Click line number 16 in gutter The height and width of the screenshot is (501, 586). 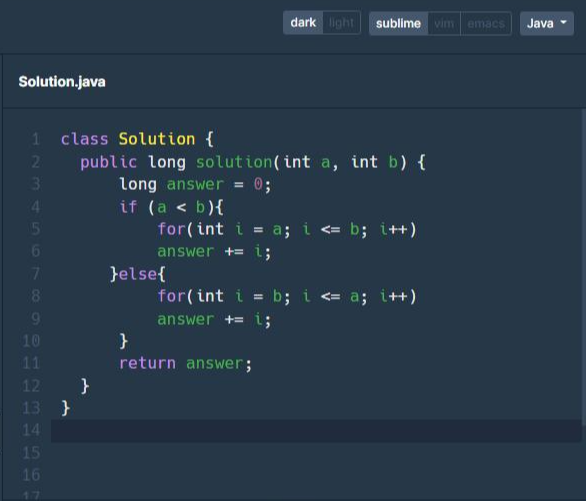pos(31,475)
